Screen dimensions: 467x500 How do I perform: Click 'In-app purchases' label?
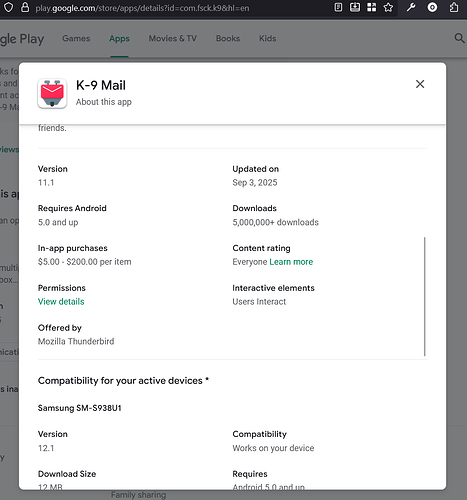pos(73,248)
